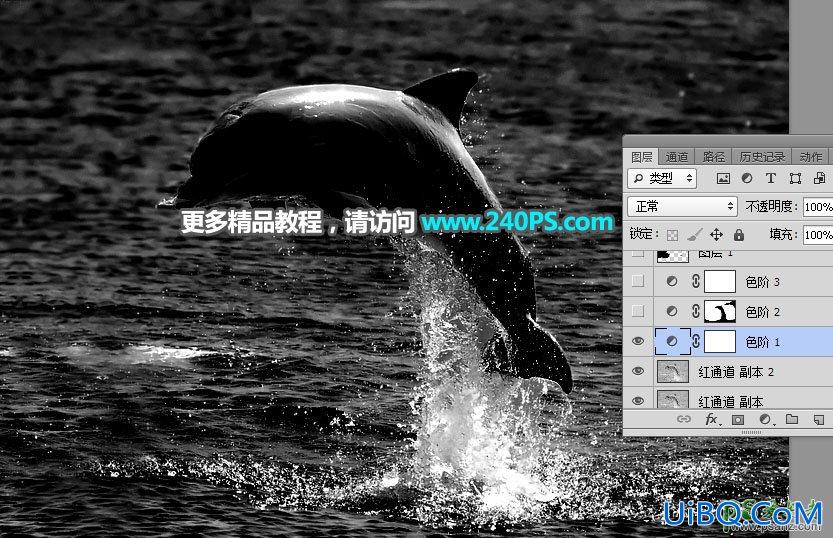Open the 历史记录 tab
The width and height of the screenshot is (833, 538).
762,157
